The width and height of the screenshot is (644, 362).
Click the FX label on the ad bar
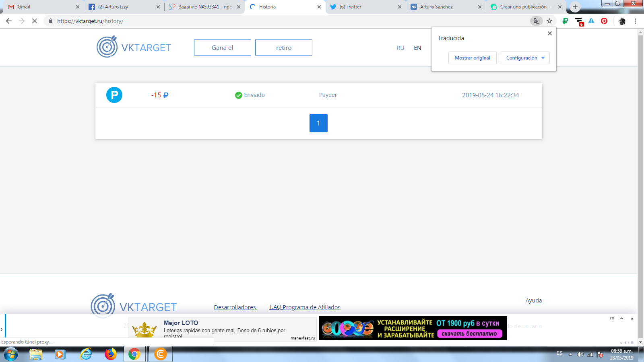click(612, 318)
